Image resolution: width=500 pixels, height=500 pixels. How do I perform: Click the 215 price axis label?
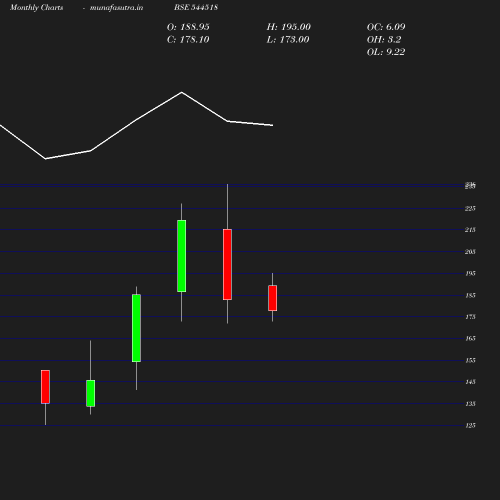click(470, 230)
